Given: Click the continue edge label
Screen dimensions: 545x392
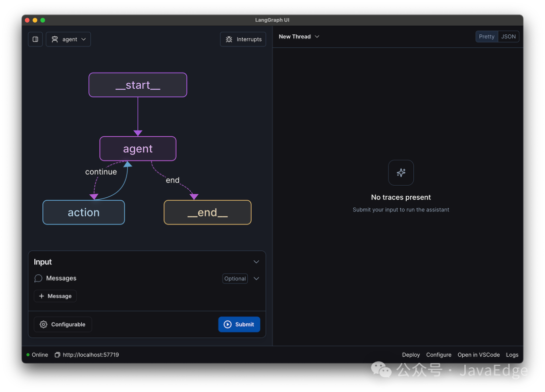Looking at the screenshot, I should [101, 172].
